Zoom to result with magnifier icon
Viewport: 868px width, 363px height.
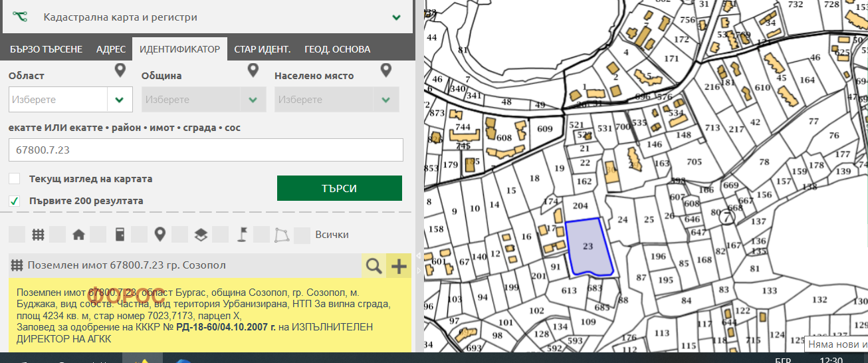(374, 266)
